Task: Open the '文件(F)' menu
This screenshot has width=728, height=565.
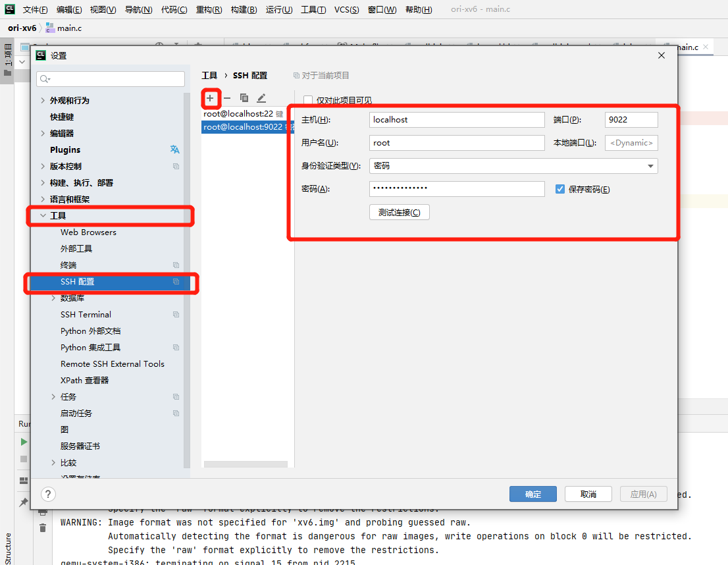Action: click(x=35, y=10)
